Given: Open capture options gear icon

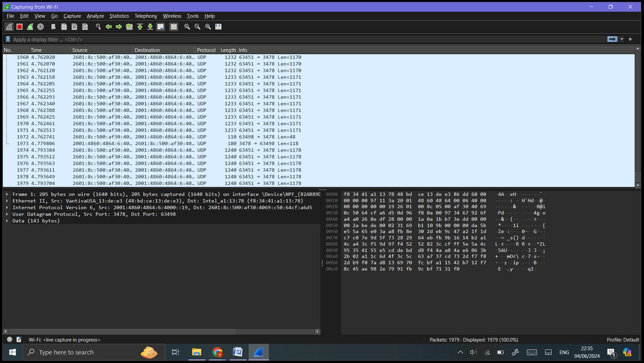Looking at the screenshot, I should click(x=40, y=26).
